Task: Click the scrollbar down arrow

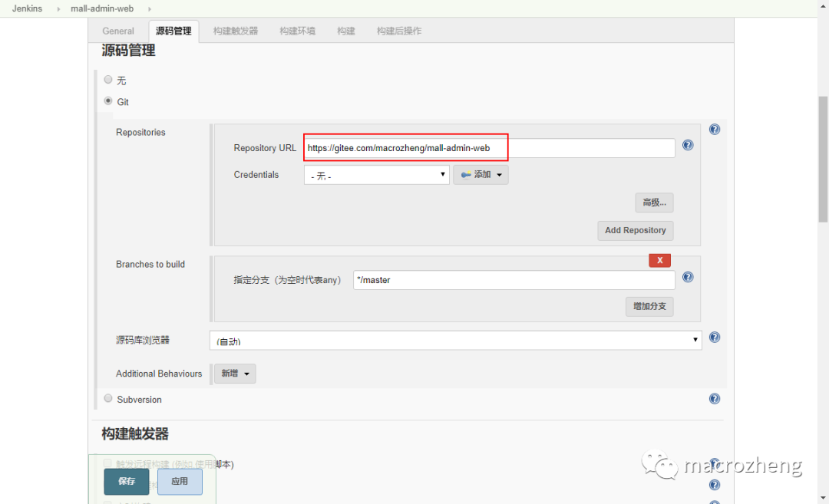Action: [x=823, y=498]
